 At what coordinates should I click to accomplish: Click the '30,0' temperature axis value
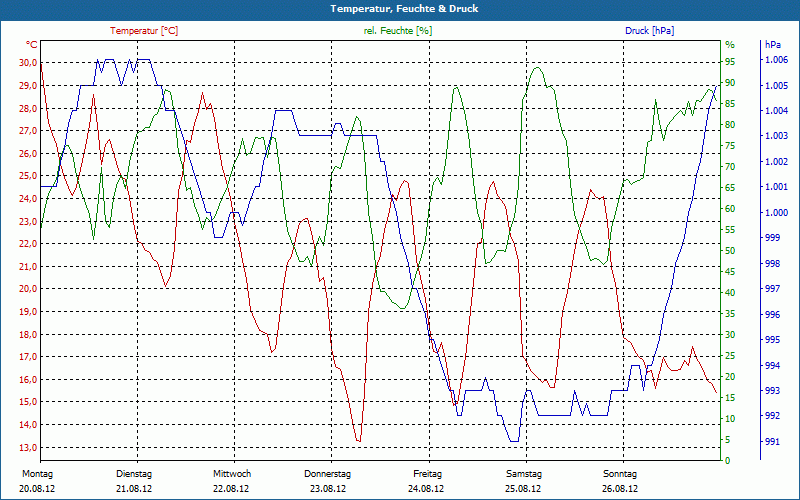(x=29, y=63)
